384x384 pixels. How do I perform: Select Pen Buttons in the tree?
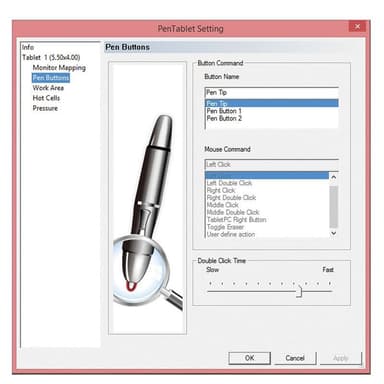(51, 78)
